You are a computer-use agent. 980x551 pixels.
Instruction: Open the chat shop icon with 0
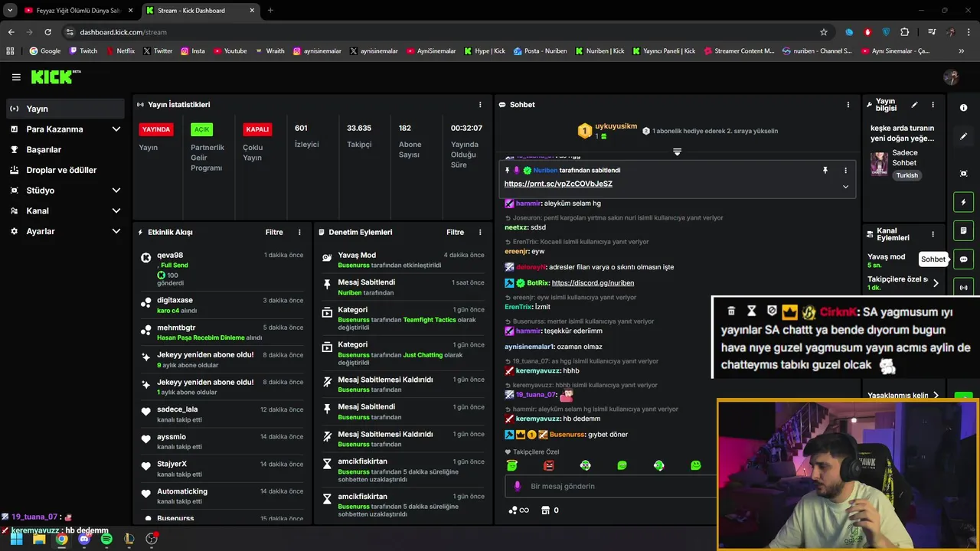(550, 510)
